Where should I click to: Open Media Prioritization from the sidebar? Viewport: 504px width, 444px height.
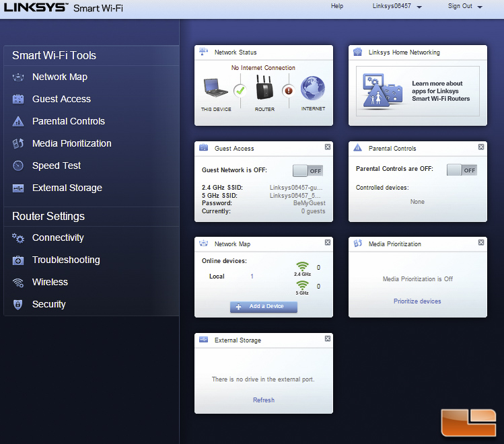click(72, 143)
